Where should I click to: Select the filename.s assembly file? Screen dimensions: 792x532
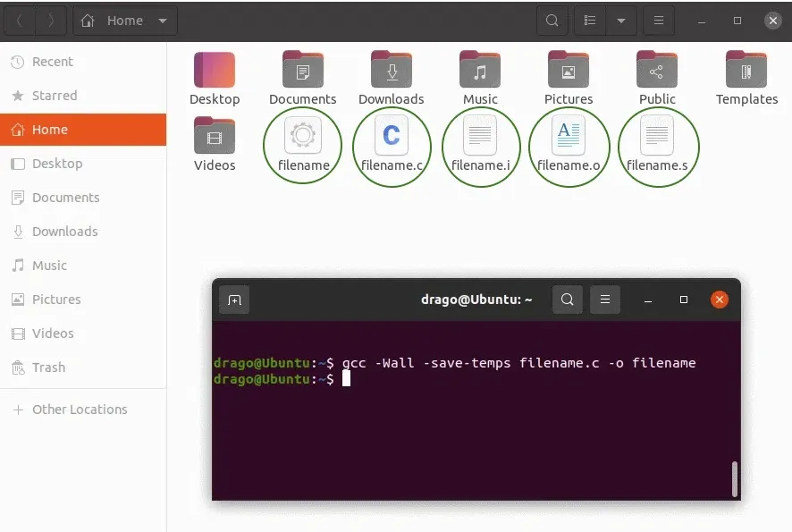coord(657,145)
